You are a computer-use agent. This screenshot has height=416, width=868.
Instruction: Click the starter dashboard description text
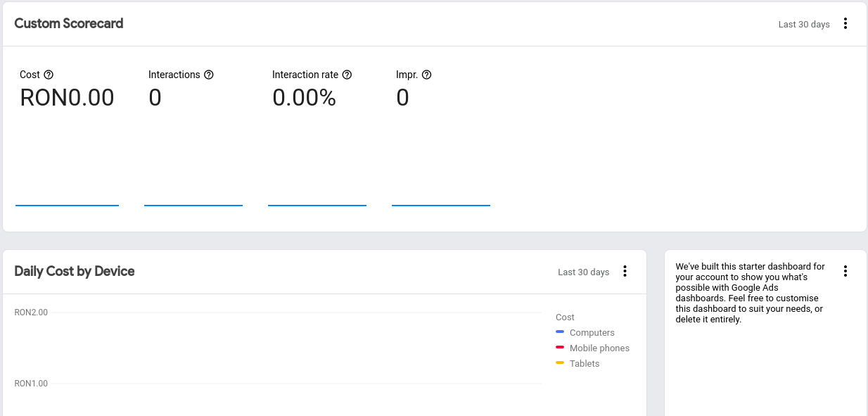coord(750,293)
